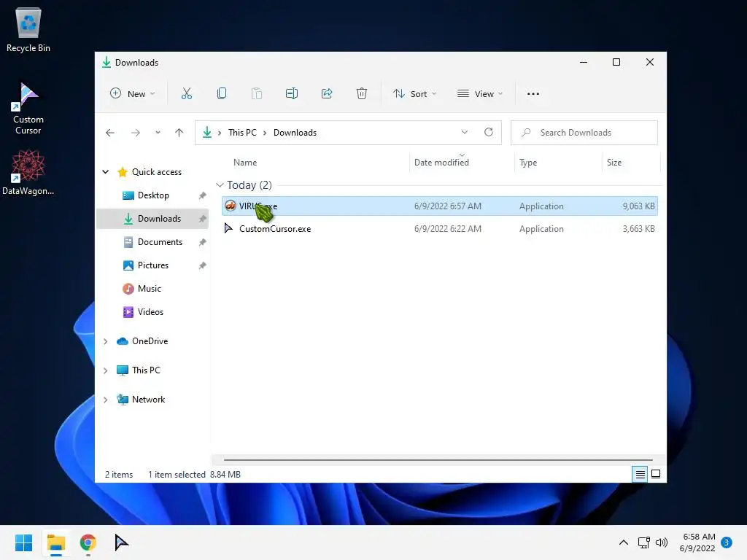Select DataWagon desktop shortcut
This screenshot has height=560, width=747.
(28, 172)
